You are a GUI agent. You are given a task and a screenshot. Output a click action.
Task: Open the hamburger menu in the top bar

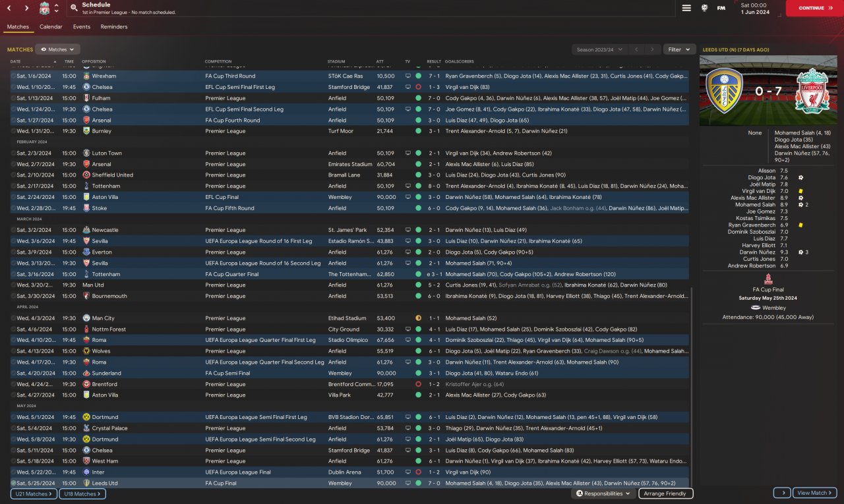tap(686, 8)
